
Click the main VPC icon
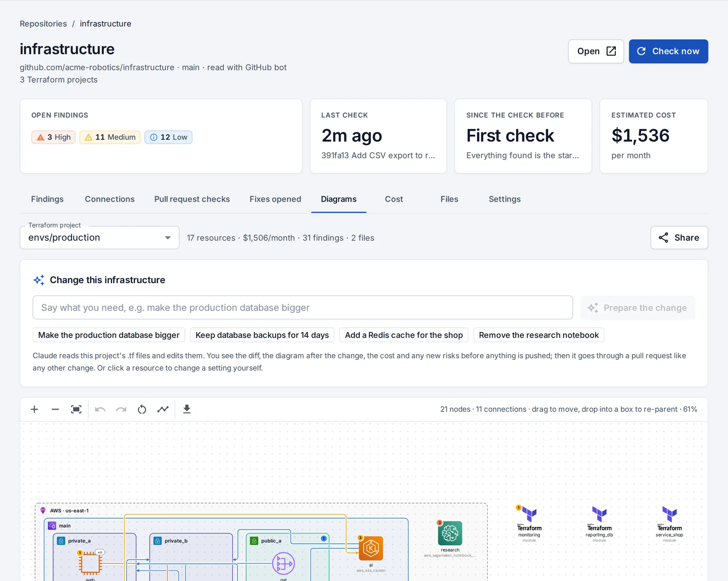tap(52, 525)
